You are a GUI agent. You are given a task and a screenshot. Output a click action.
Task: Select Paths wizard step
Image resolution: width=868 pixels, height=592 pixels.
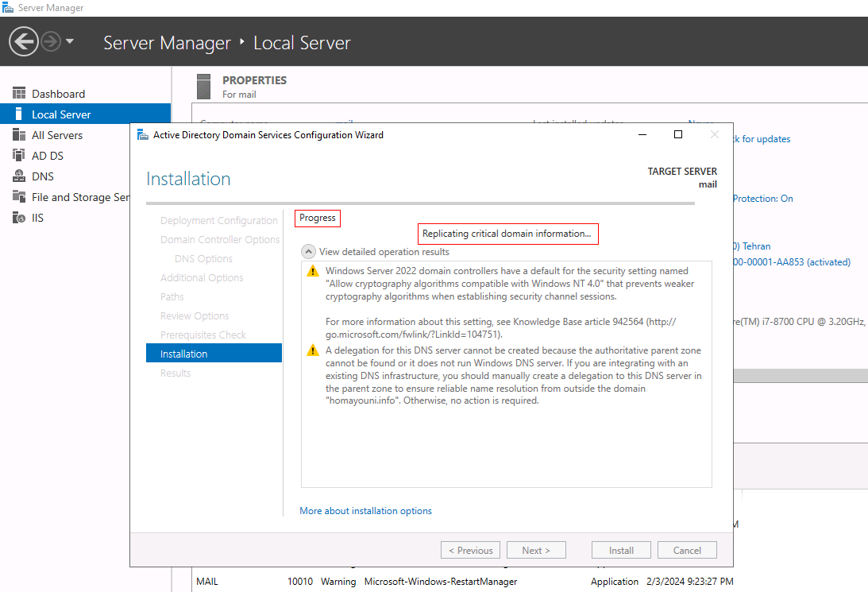172,297
